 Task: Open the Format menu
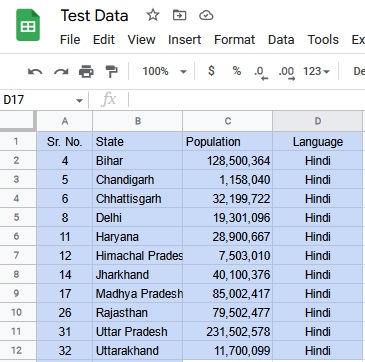[234, 40]
